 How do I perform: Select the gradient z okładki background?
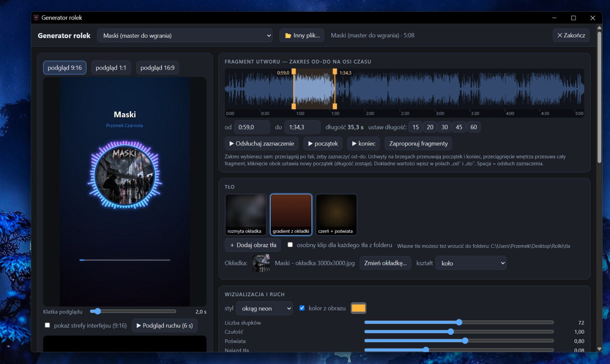(x=291, y=214)
